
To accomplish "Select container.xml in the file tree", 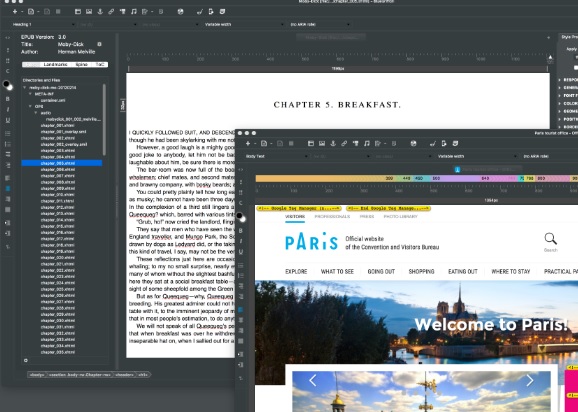I will 53,100.
